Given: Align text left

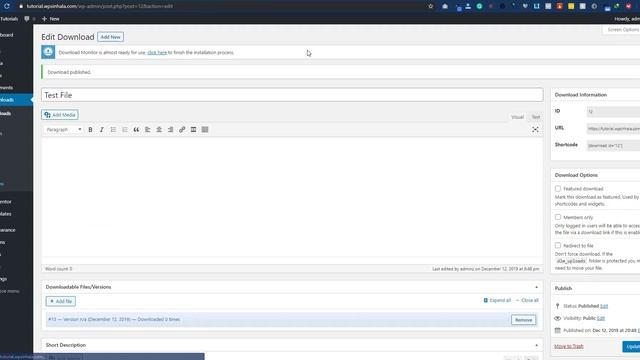Looking at the screenshot, I should pyautogui.click(x=147, y=129).
